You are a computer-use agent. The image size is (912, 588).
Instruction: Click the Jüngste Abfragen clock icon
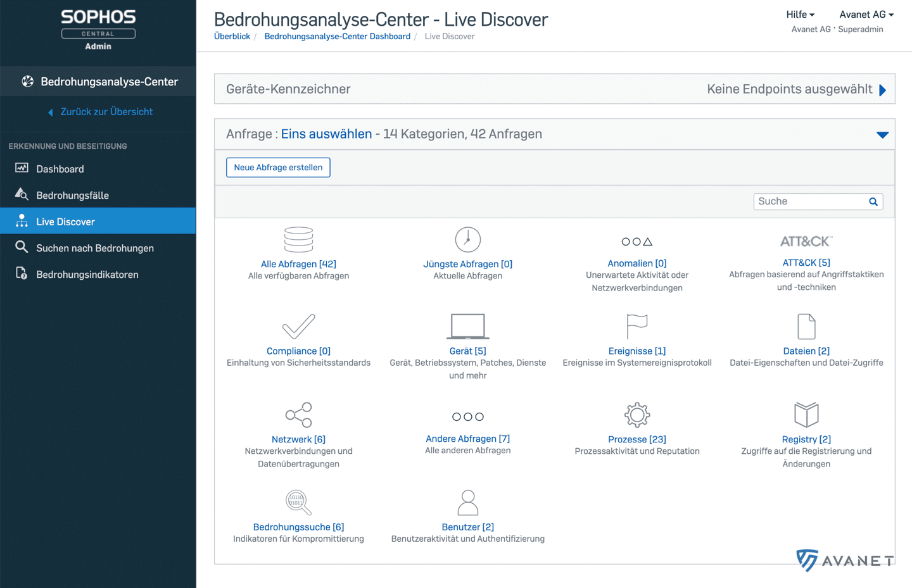click(x=468, y=240)
